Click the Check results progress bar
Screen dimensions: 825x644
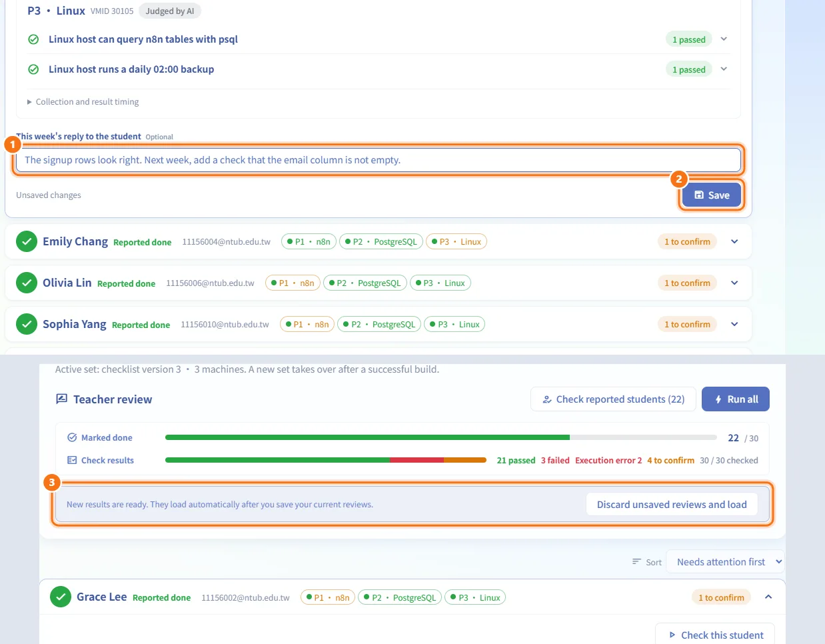pyautogui.click(x=326, y=460)
